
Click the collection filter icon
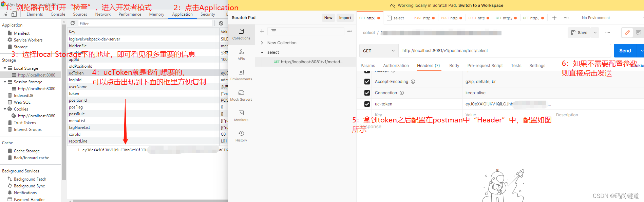click(x=274, y=31)
